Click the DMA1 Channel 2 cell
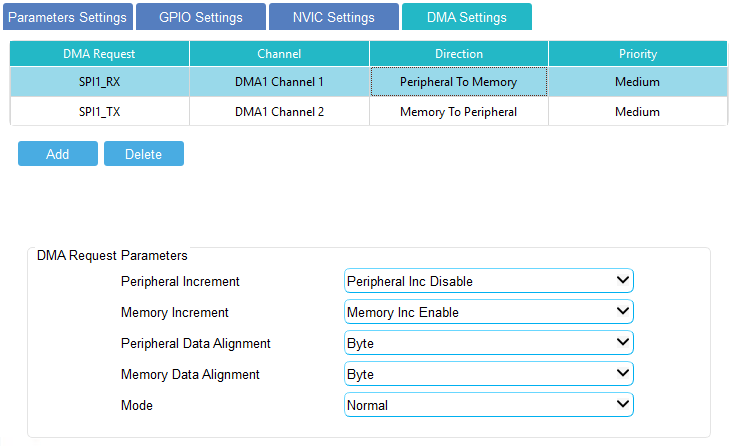This screenshot has height=446, width=733. 279,112
